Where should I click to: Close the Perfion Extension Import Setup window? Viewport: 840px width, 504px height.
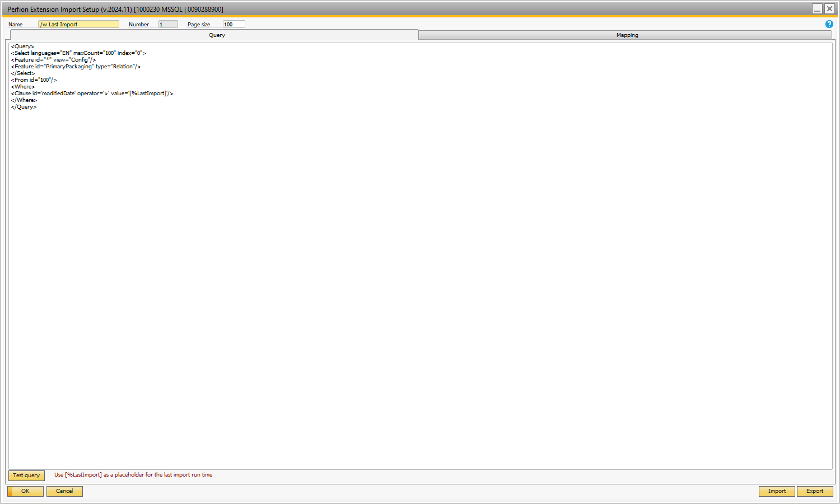pos(829,9)
